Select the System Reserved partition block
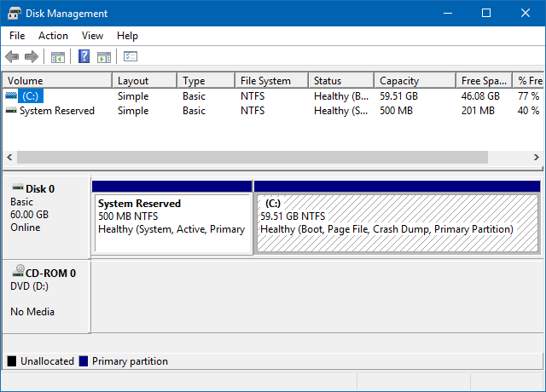Screen dimensions: 546x392 172,222
